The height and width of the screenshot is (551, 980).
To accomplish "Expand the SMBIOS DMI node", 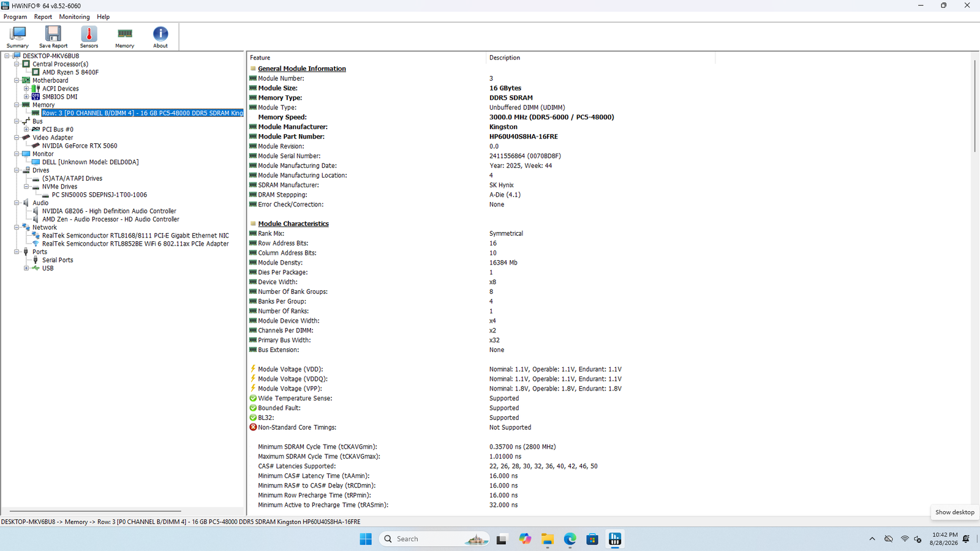I will click(x=26, y=97).
